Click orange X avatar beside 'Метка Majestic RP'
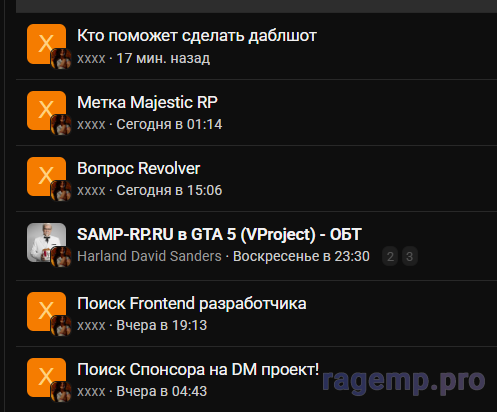This screenshot has height=412, width=497. pyautogui.click(x=46, y=110)
